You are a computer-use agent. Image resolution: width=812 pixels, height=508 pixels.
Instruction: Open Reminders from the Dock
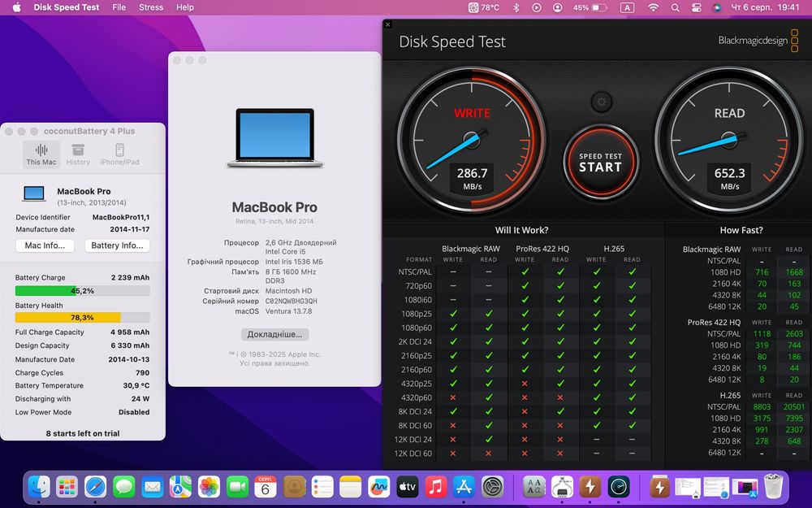click(x=322, y=487)
